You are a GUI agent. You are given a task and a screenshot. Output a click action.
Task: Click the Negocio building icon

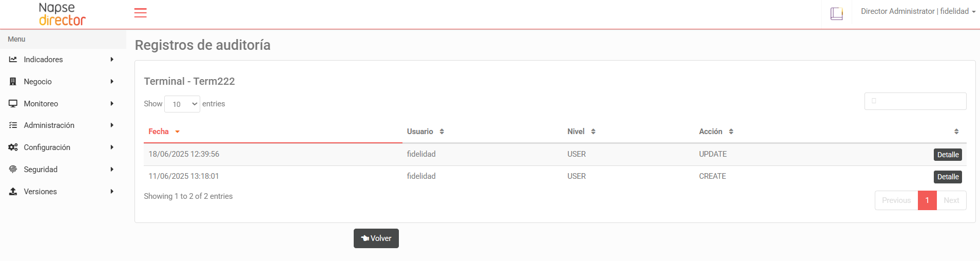[13, 82]
